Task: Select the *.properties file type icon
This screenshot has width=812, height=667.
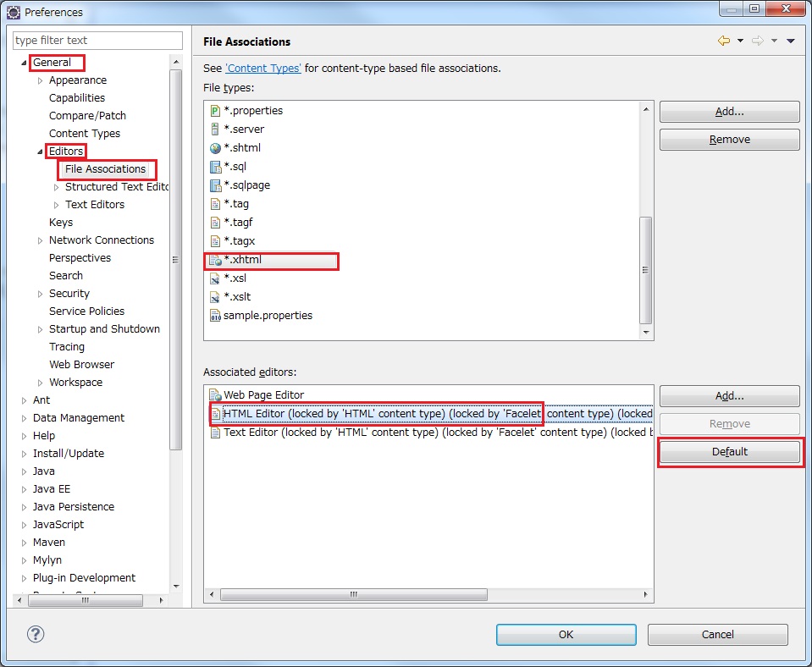Action: click(215, 111)
